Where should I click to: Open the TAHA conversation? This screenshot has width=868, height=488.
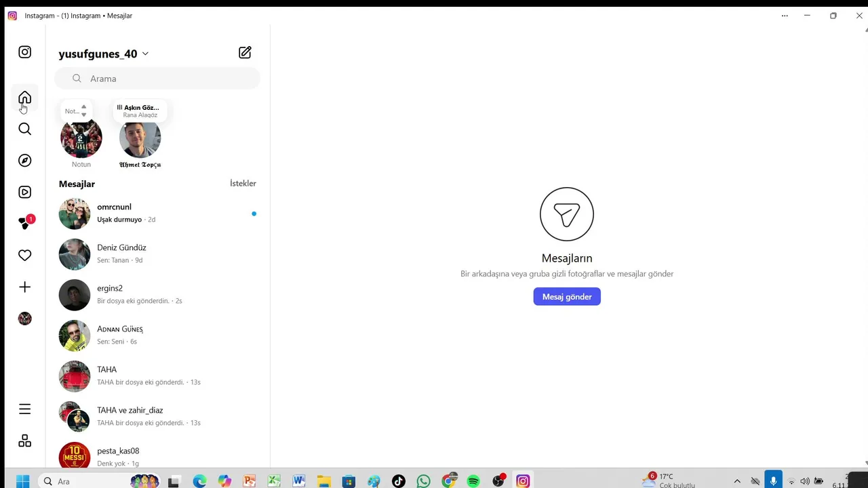coord(157,376)
